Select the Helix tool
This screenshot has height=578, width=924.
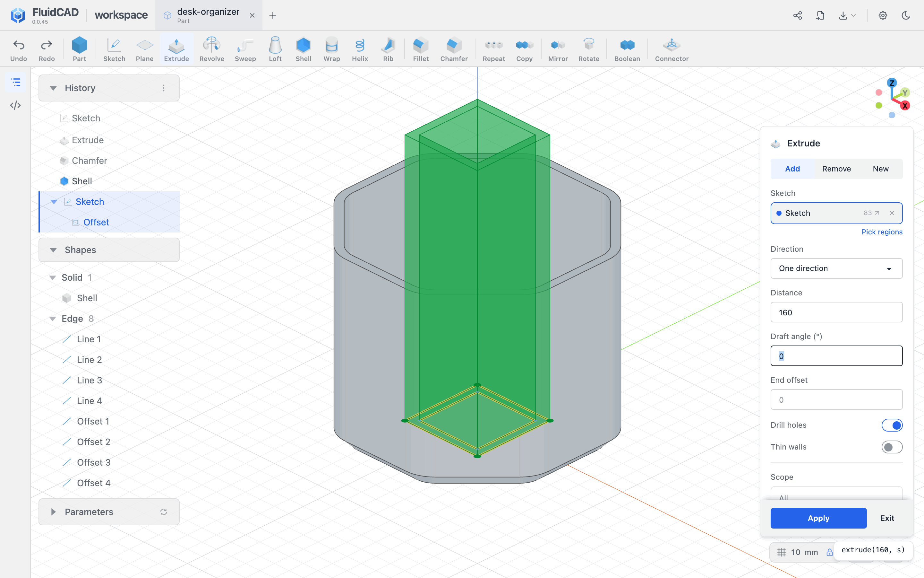(x=360, y=49)
